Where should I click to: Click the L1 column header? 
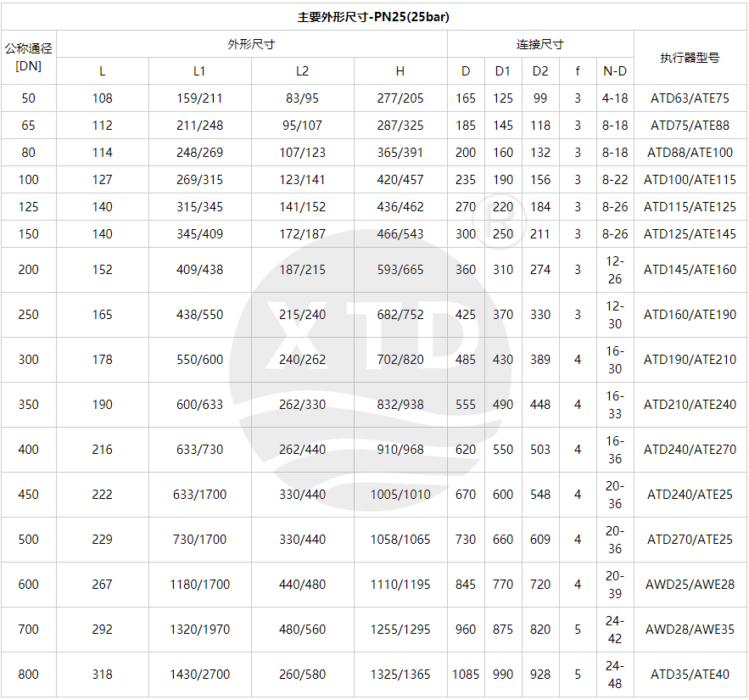[199, 71]
